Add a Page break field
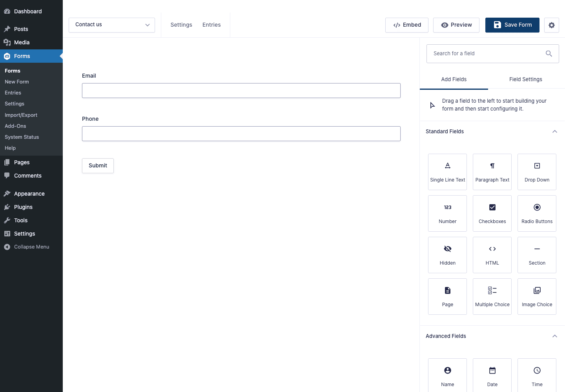The height and width of the screenshot is (392, 565). click(x=447, y=296)
